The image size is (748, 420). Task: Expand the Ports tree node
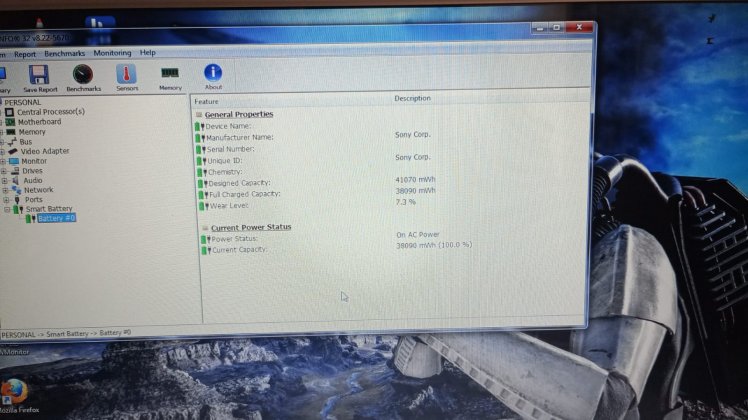tap(7, 200)
